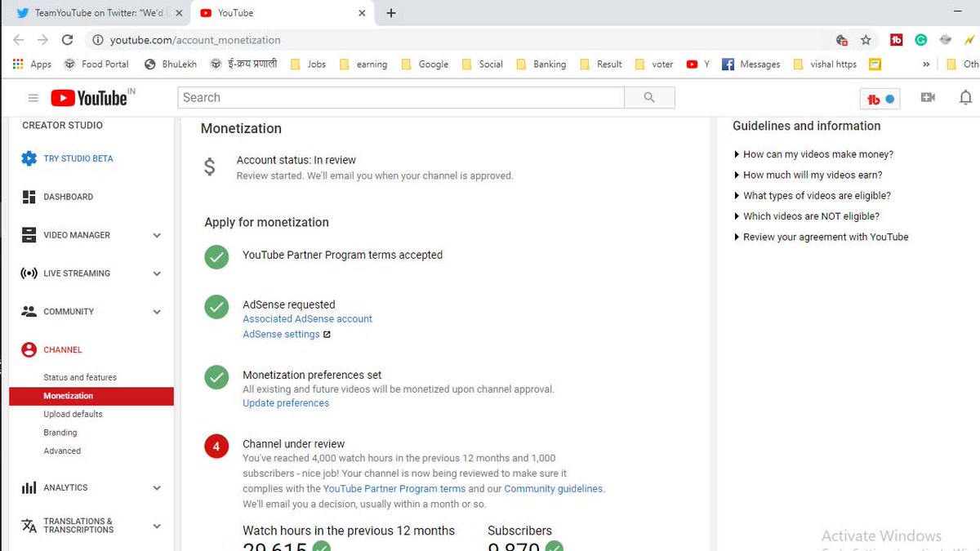980x551 pixels.
Task: Open the Messages Facebook bookmark
Action: 751,64
